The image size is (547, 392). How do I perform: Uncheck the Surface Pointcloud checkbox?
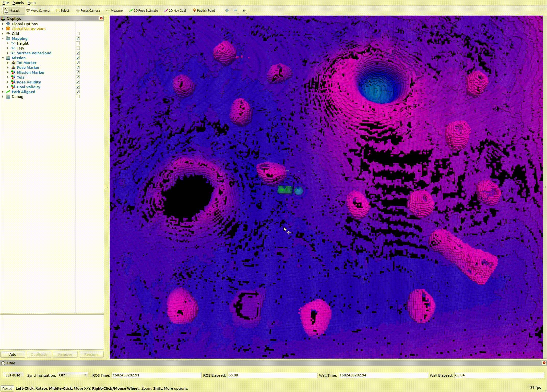pyautogui.click(x=78, y=53)
